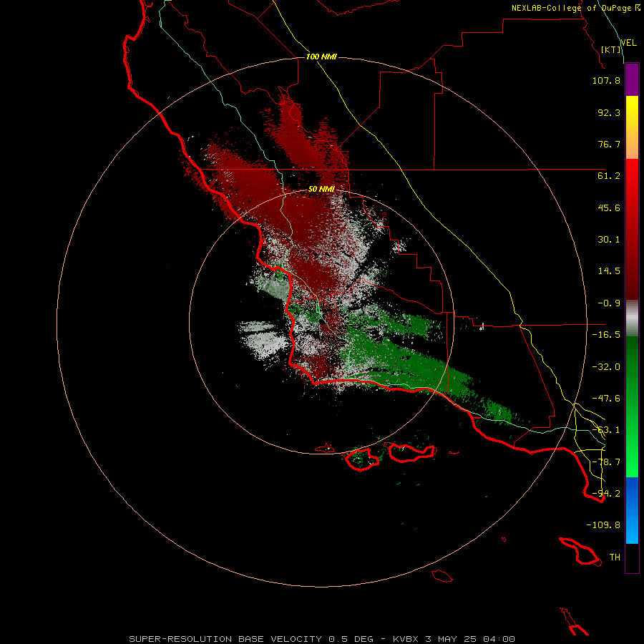The height and width of the screenshot is (644, 644).
Task: Select the -94.2 scale value
Action: point(606,494)
